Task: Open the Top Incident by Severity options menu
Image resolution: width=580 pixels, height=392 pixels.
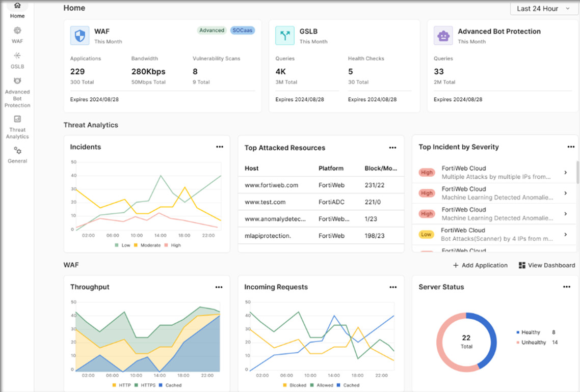Action: click(571, 147)
